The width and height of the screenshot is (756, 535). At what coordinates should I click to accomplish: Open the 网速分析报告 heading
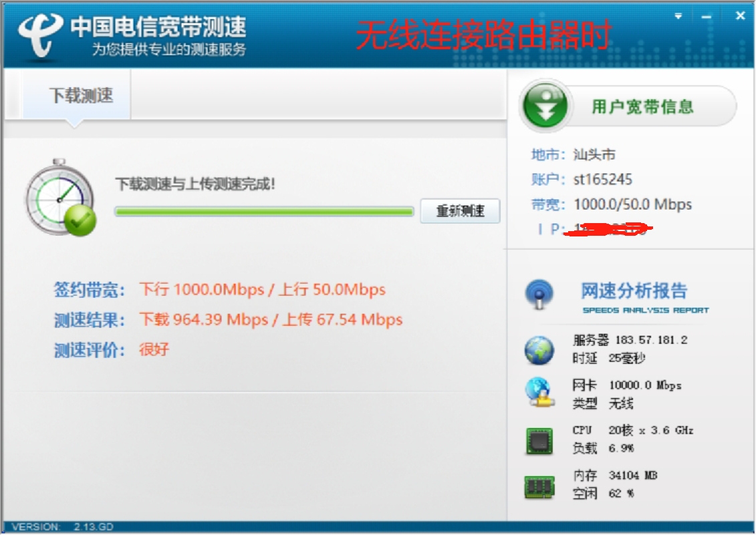pyautogui.click(x=634, y=291)
